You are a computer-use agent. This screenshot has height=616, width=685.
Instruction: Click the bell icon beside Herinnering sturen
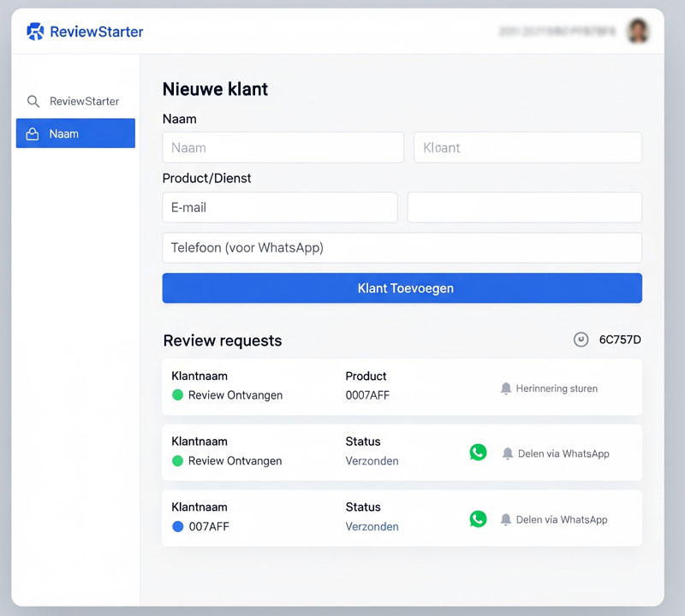pos(506,388)
